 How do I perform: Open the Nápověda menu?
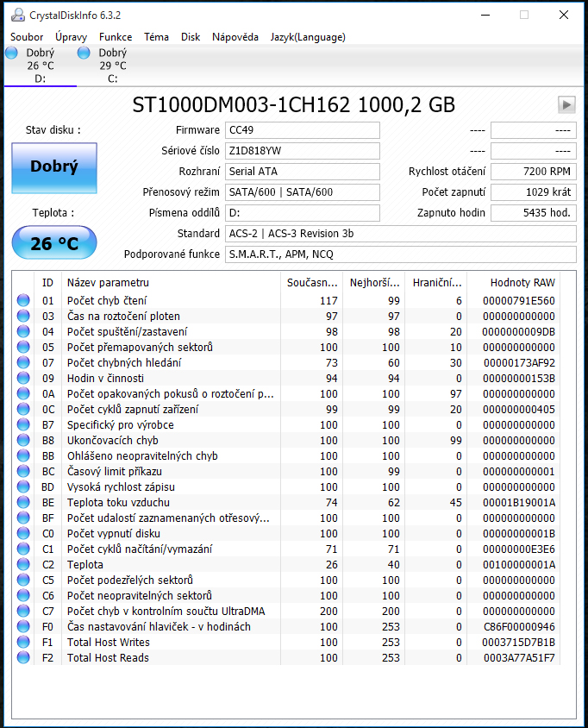[235, 37]
